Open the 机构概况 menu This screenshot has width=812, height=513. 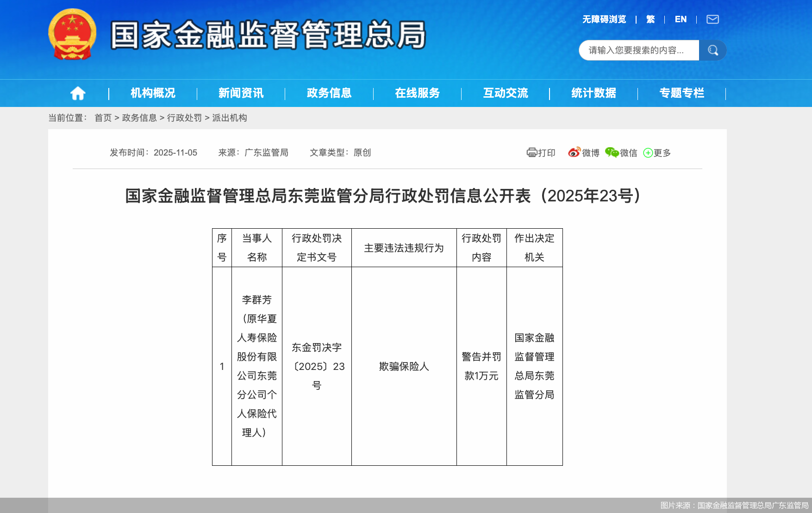pyautogui.click(x=153, y=93)
